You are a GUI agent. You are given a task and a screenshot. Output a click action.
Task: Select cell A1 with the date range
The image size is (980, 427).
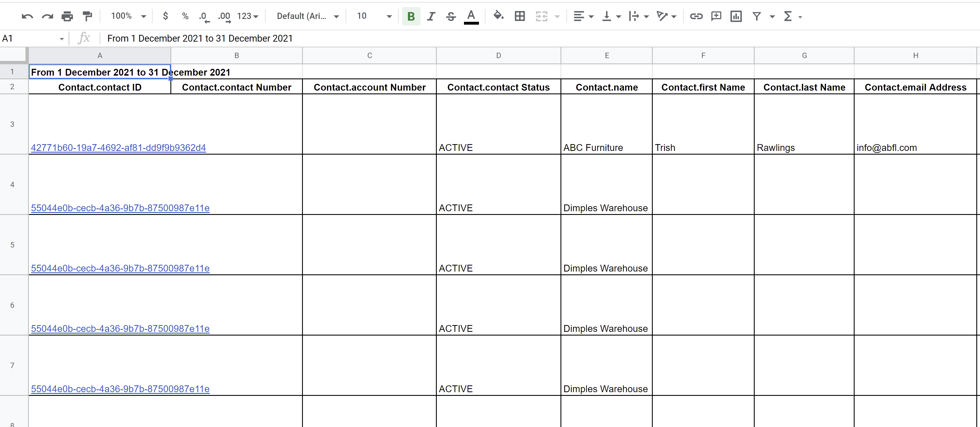100,72
